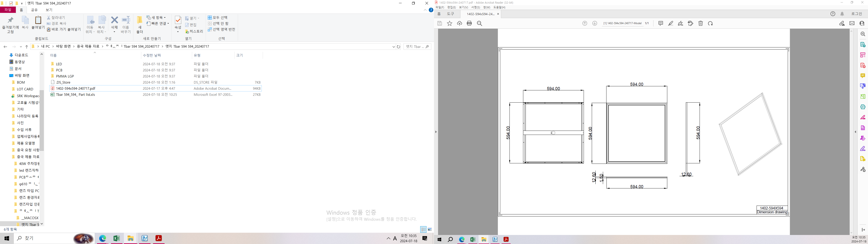Switch to the 보기 ribbon tab in Explorer
Screen dimensions: 868x244
[49, 10]
